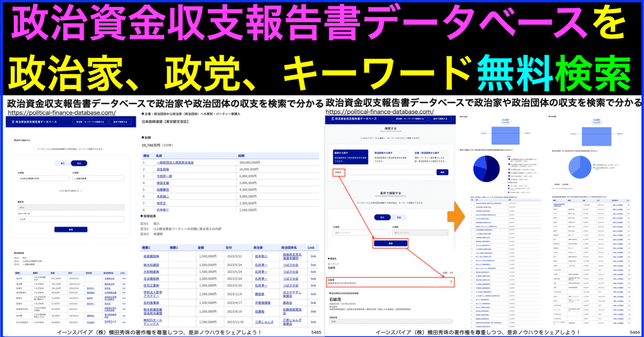Open 志村産業㈱ link in results table
Image resolution: width=644 pixels, height=337 pixels.
click(x=151, y=303)
